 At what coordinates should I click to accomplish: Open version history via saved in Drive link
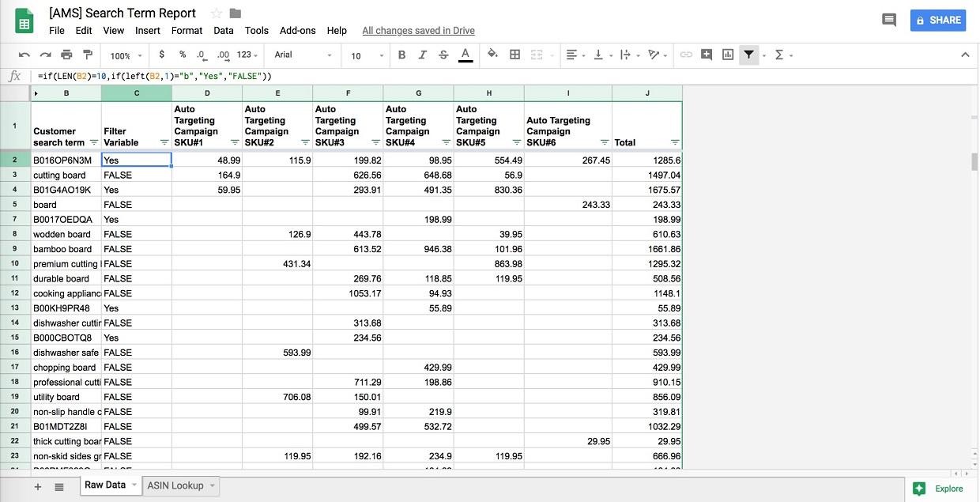pyautogui.click(x=417, y=30)
